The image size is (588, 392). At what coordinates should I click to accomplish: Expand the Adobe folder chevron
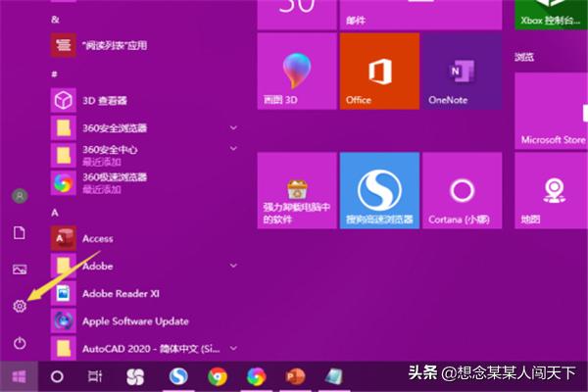pyautogui.click(x=233, y=266)
